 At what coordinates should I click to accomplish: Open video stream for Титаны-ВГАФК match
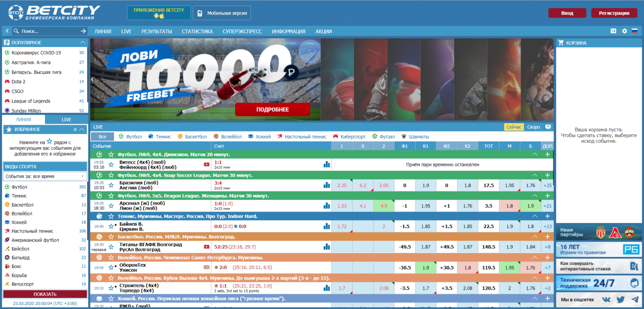pyautogui.click(x=206, y=247)
